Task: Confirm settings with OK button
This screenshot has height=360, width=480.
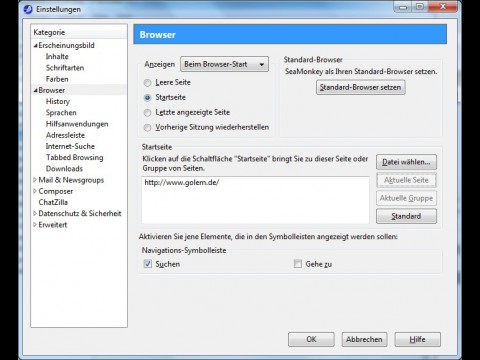Action: (311, 339)
